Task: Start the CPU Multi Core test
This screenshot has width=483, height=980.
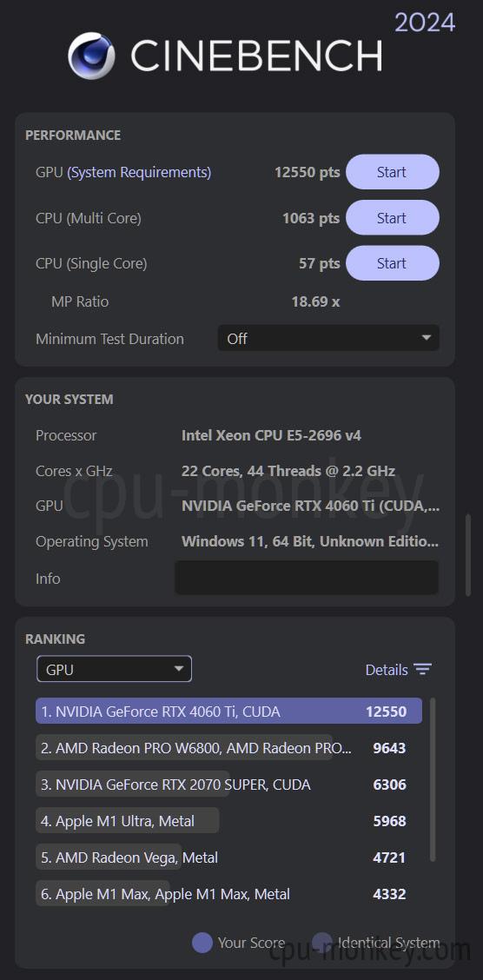Action: [x=393, y=217]
